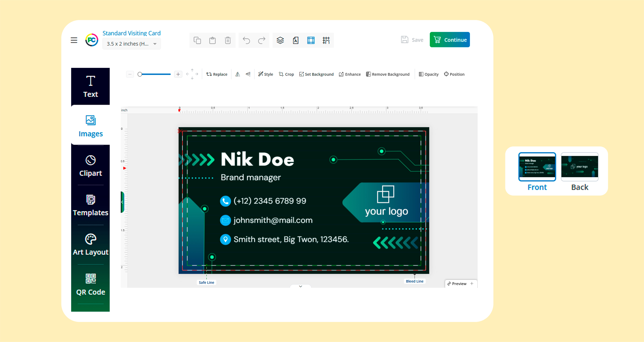Image resolution: width=644 pixels, height=342 pixels.
Task: Increase zoom with plus button
Action: [178, 74]
